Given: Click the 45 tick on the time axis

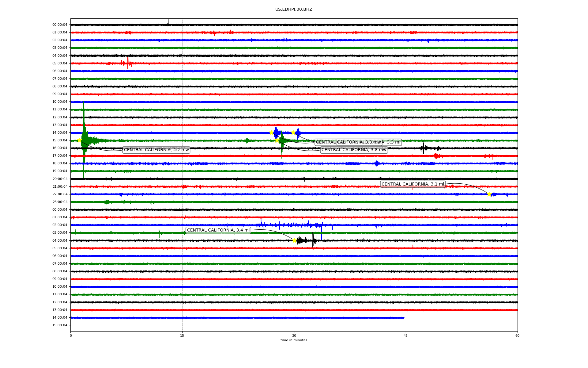Looking at the screenshot, I should [405, 335].
